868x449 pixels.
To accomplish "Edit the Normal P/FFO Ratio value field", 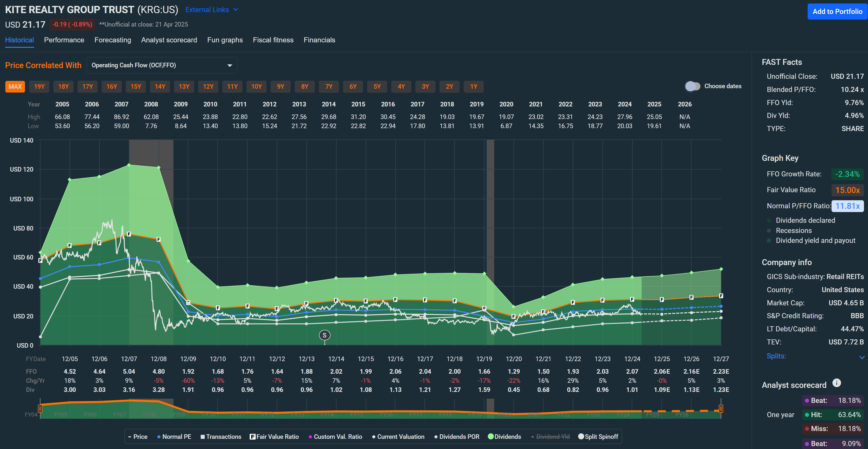I will pos(848,206).
